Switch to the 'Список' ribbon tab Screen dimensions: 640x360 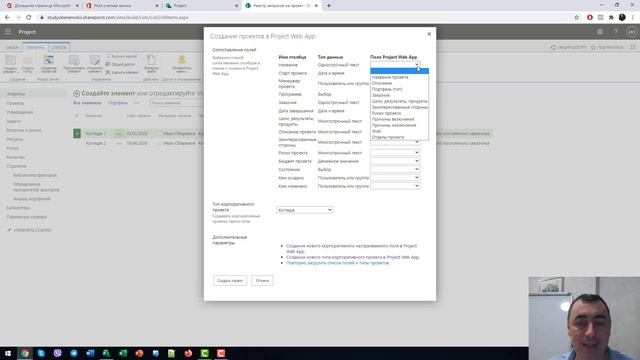(58, 47)
